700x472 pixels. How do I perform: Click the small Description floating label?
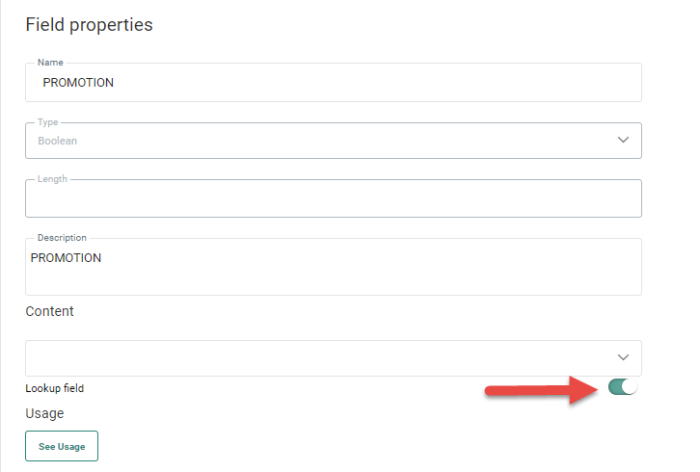[62, 237]
